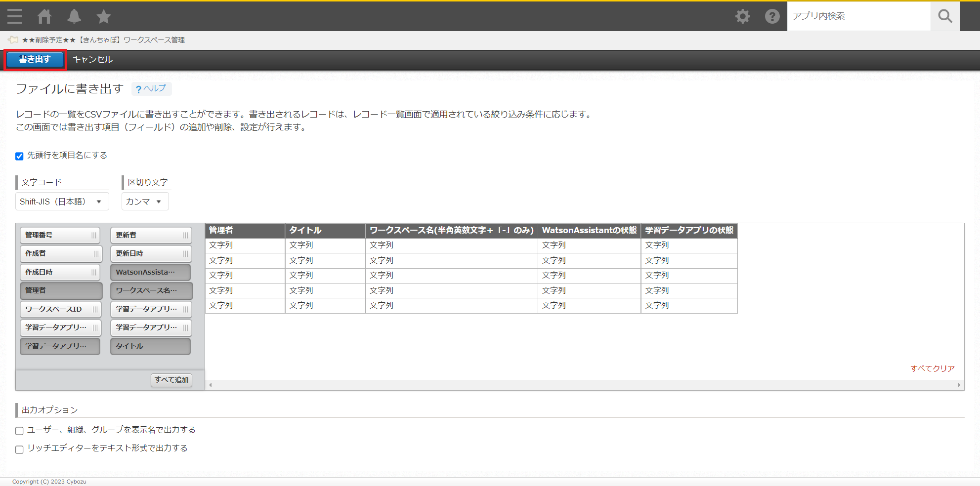The image size is (980, 486).
Task: Open the settings gear icon
Action: (x=742, y=16)
